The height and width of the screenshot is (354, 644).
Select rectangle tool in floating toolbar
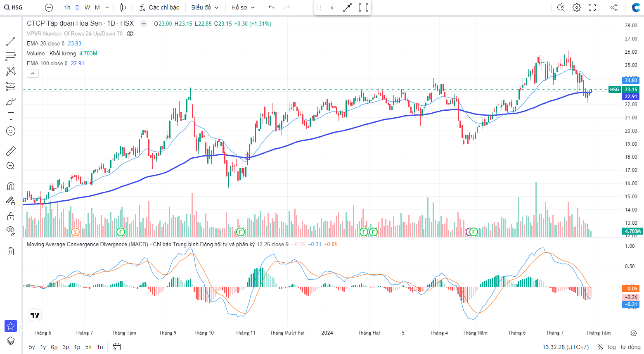(x=363, y=7)
